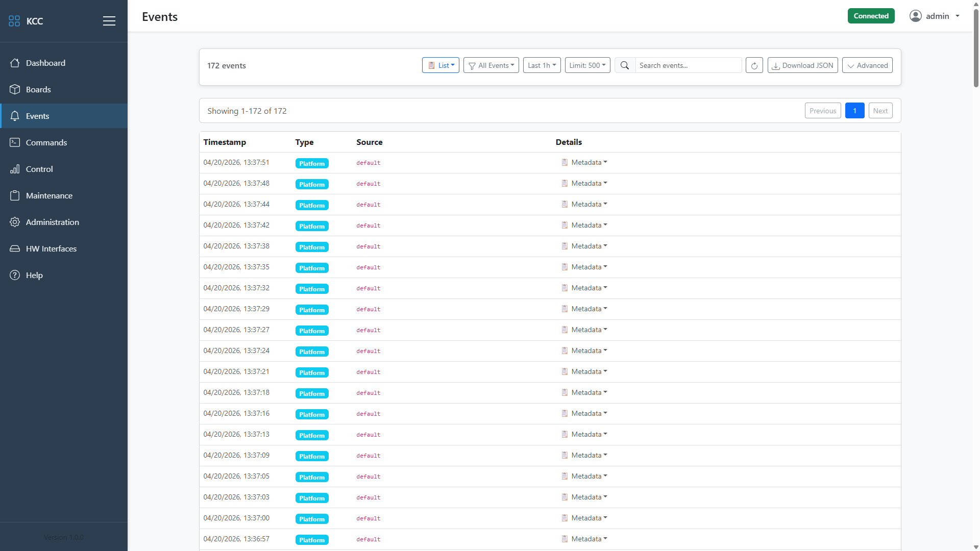
Task: Open HW Interfaces section
Action: pyautogui.click(x=51, y=248)
